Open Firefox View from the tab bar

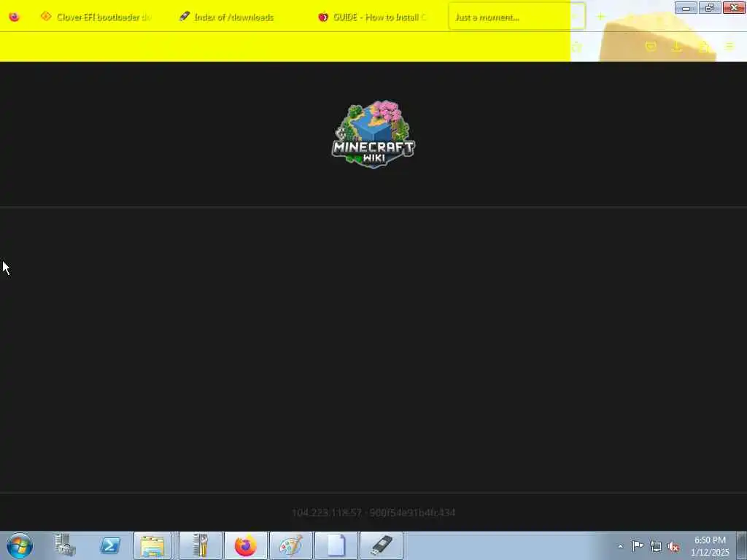click(x=15, y=17)
